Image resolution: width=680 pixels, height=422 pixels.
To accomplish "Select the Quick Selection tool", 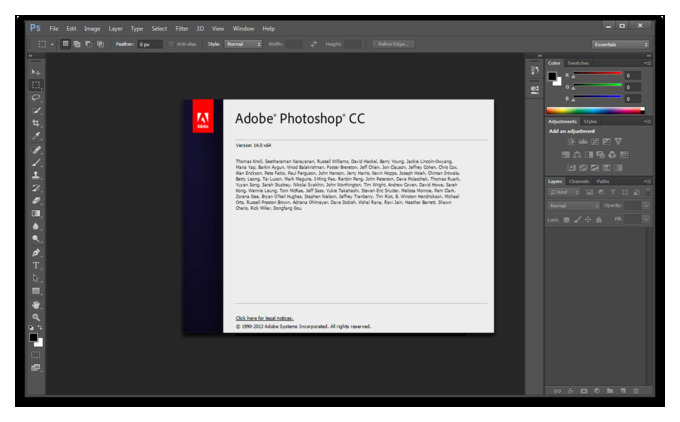I will coord(36,111).
